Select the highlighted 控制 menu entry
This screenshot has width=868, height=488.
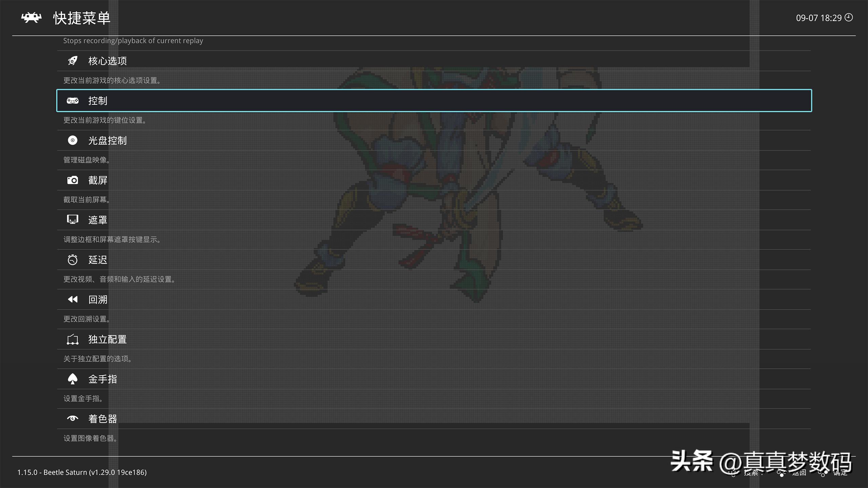[x=98, y=101]
